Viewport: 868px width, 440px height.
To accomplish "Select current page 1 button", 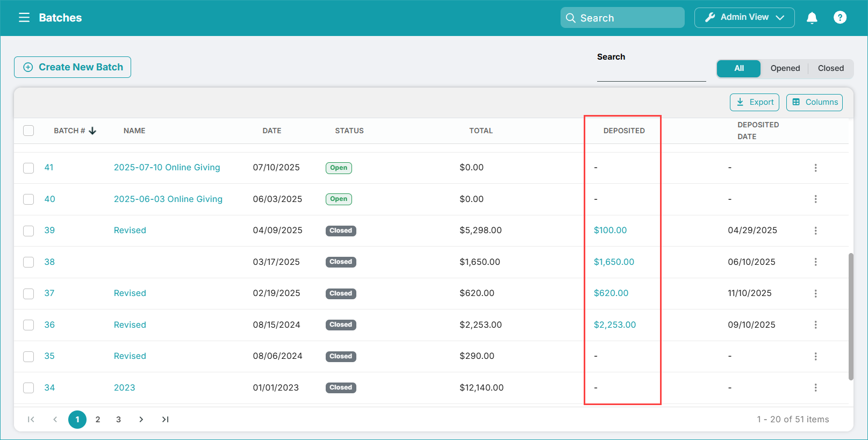I will pos(77,420).
